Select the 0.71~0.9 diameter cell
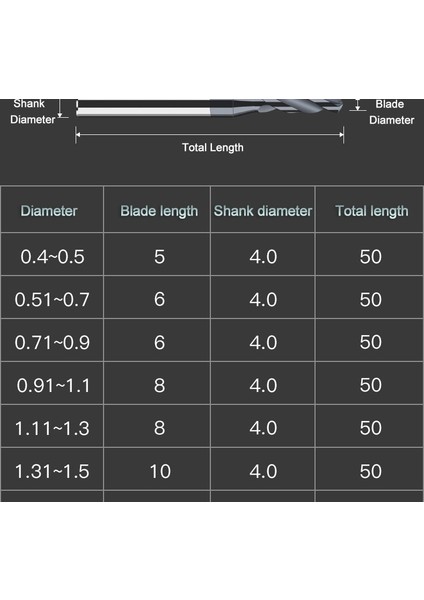 (x=52, y=340)
